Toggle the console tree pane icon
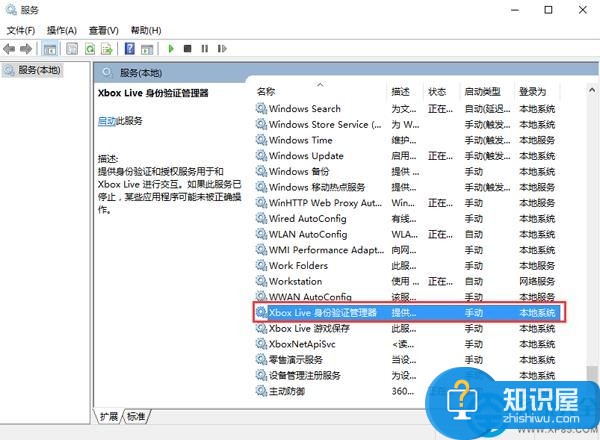The image size is (600, 440). 50,49
